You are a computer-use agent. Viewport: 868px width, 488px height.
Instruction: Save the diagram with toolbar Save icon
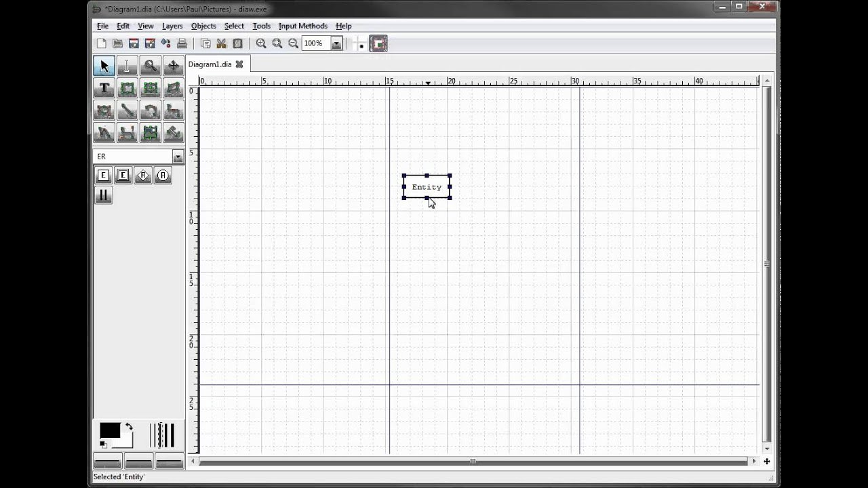point(134,43)
